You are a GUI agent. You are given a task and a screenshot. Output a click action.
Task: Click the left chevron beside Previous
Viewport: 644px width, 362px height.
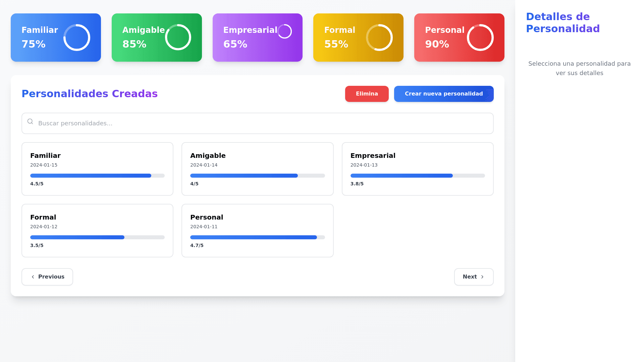pos(33,277)
